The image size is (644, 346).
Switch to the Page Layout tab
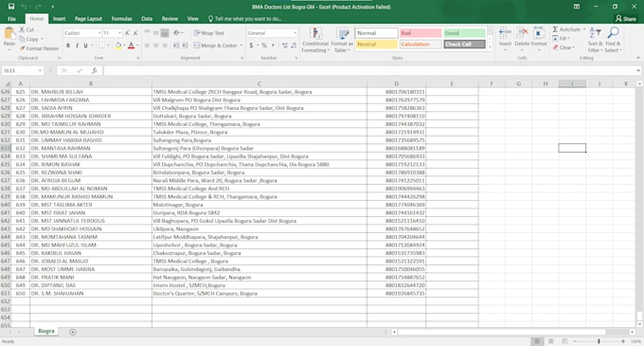tap(88, 19)
